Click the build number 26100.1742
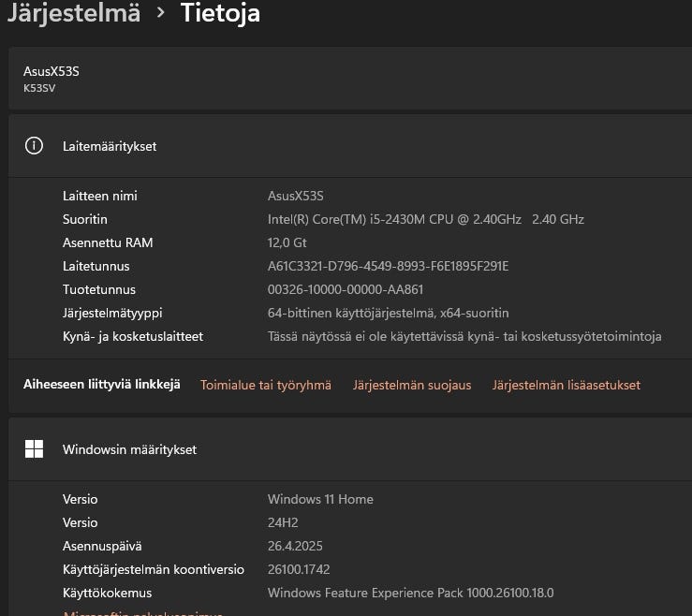 [x=299, y=569]
